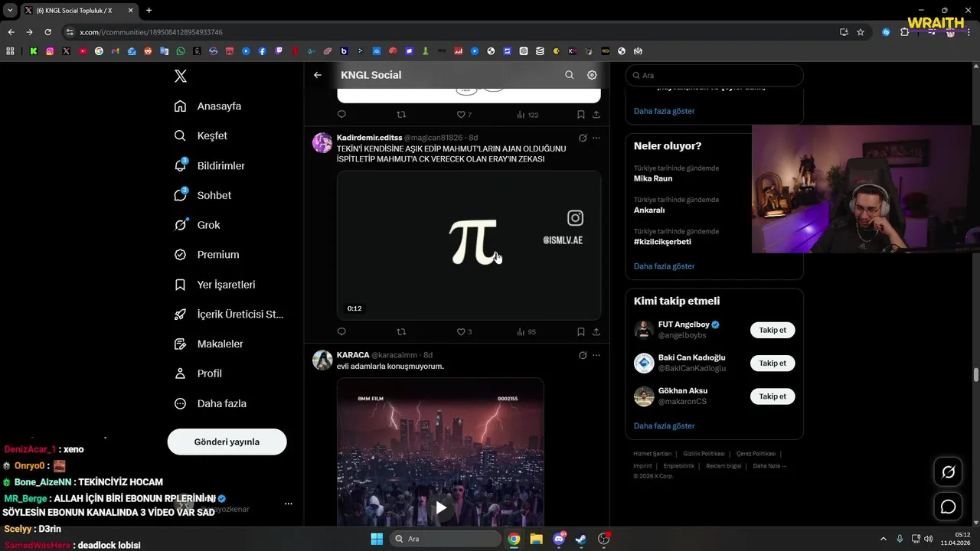
Task: Open Steam from the taskbar
Action: point(581,539)
